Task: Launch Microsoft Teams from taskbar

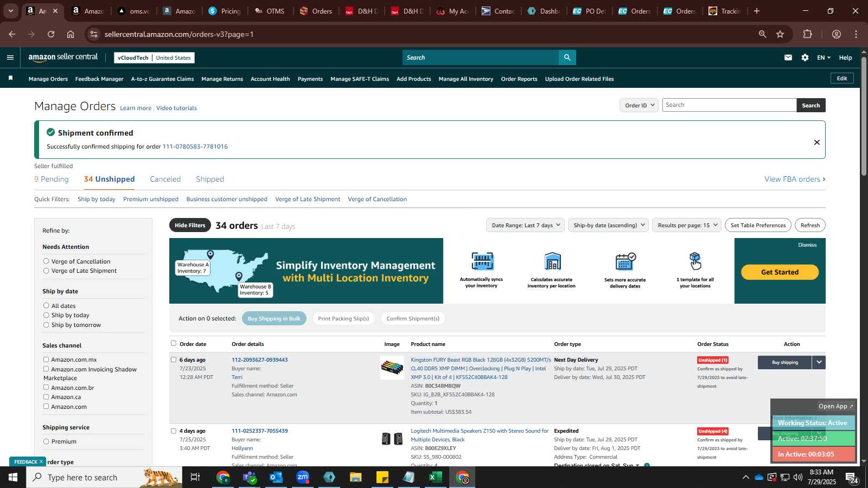Action: (250, 477)
